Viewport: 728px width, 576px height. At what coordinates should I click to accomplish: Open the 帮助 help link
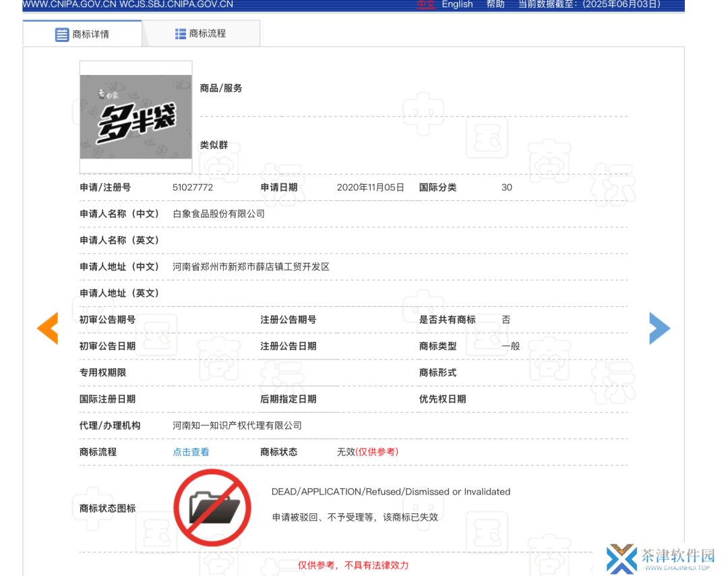click(495, 5)
